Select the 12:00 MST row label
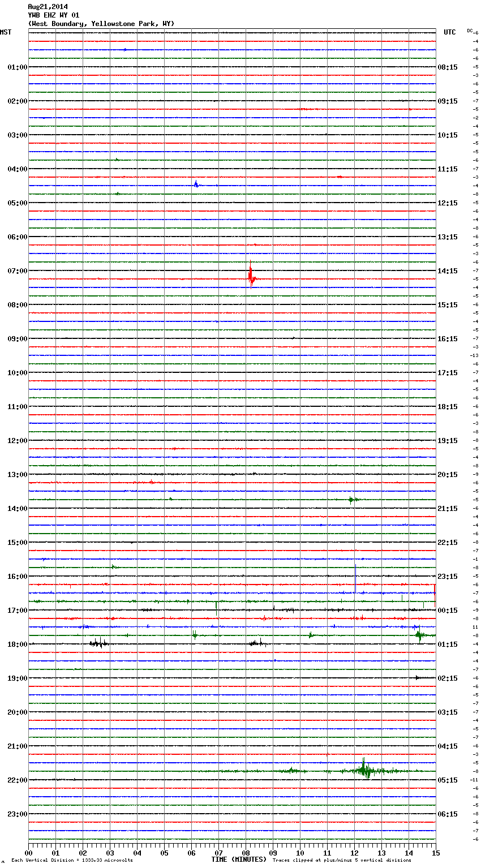The width and height of the screenshot is (481, 868). (17, 441)
